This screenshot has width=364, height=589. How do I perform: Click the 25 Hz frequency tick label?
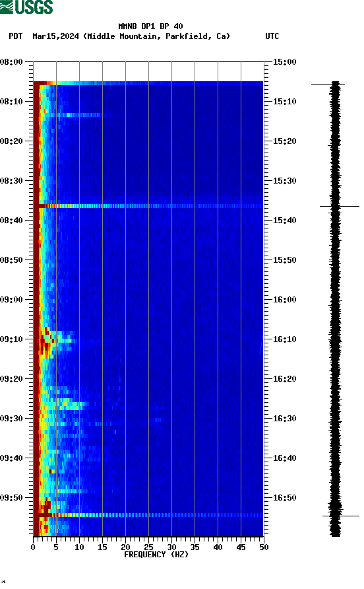point(148,547)
